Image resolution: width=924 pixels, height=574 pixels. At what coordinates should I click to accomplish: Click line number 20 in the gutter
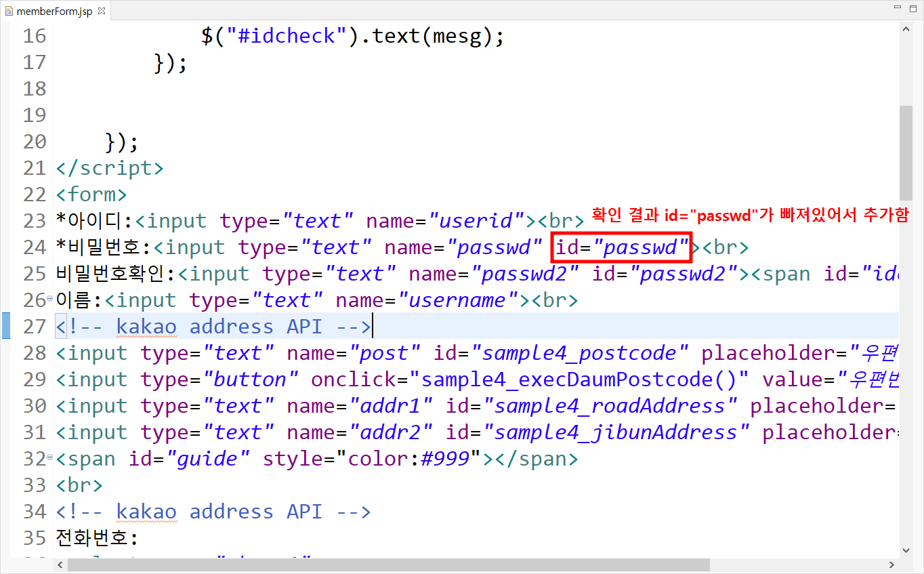tap(34, 142)
